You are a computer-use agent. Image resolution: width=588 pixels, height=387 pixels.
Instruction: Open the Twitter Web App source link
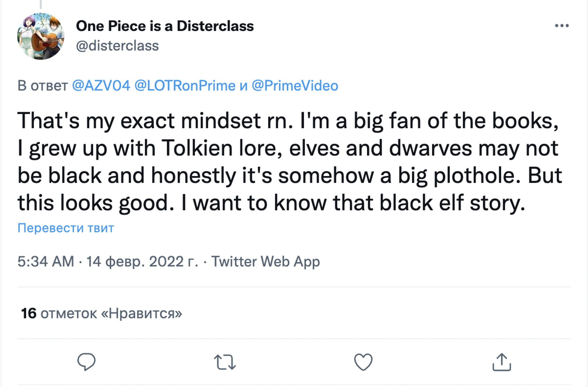click(266, 262)
